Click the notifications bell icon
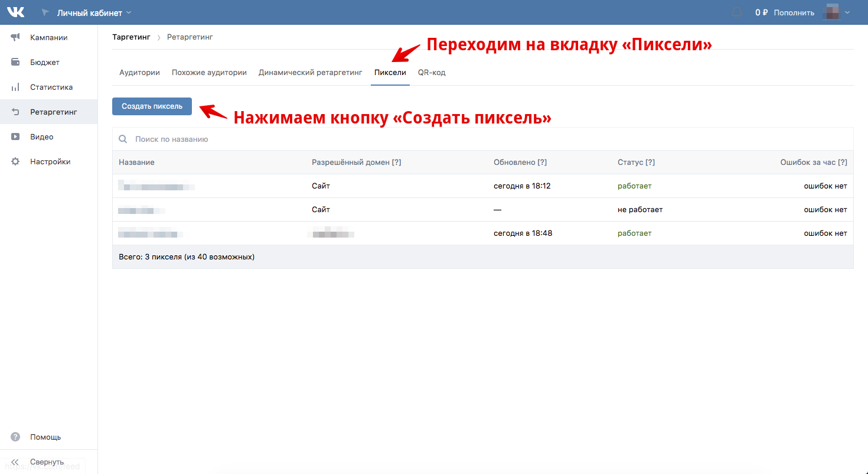The width and height of the screenshot is (868, 474). point(737,12)
